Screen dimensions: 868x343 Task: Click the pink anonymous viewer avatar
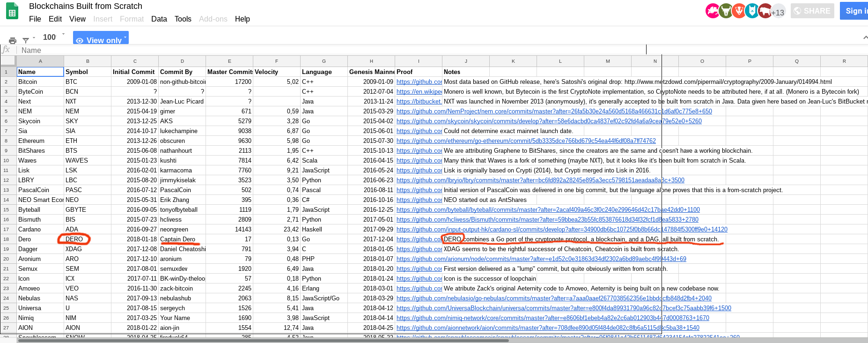713,11
